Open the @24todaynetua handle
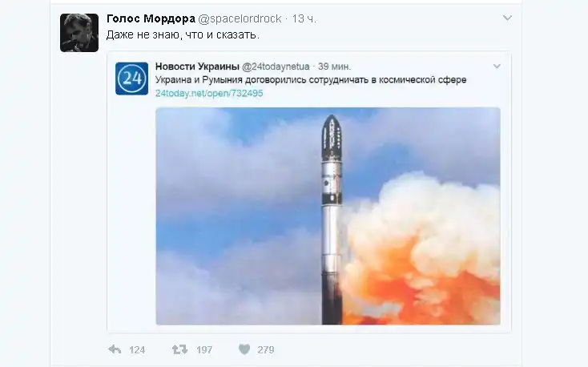Image resolution: width=588 pixels, height=367 pixels. [x=276, y=67]
